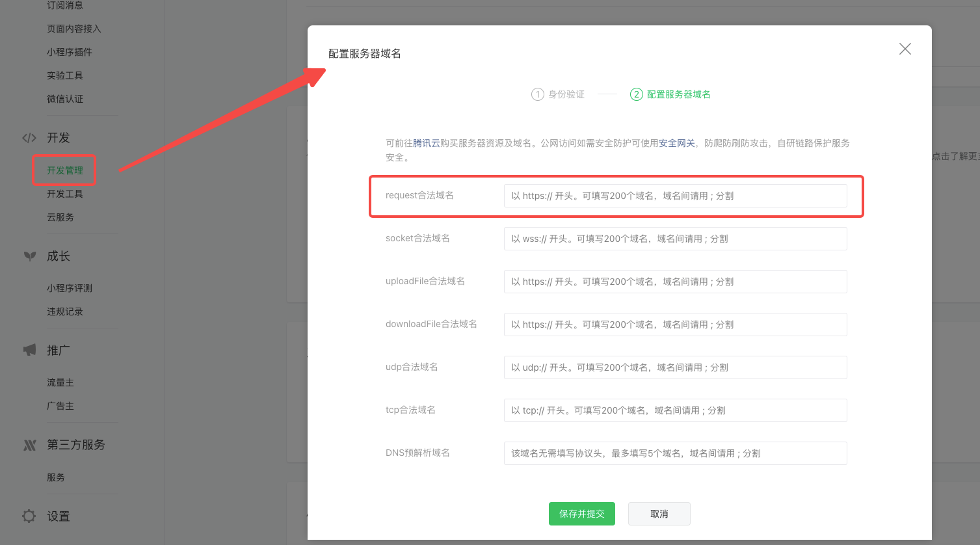Click the 成长 sprout icon in sidebar

[29, 256]
